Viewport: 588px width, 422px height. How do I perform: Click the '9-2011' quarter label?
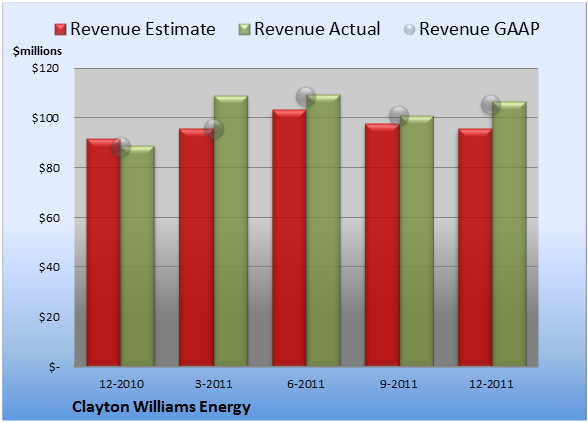coord(399,384)
